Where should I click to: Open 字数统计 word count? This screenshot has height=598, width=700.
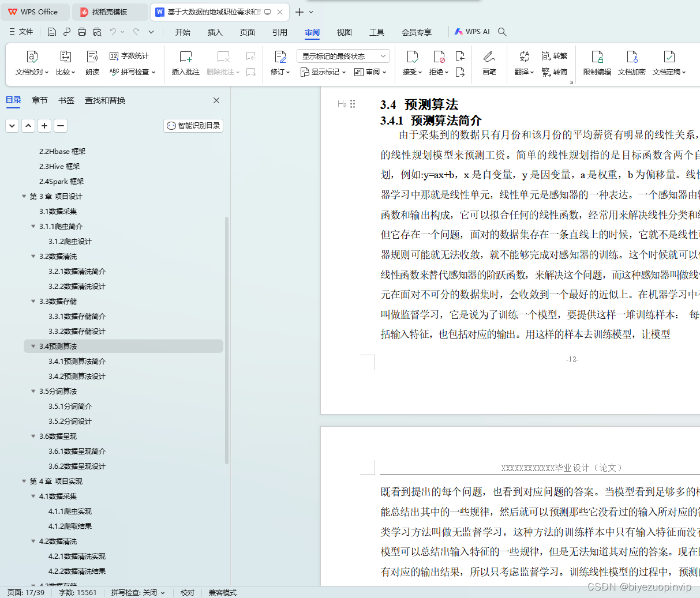click(x=129, y=56)
